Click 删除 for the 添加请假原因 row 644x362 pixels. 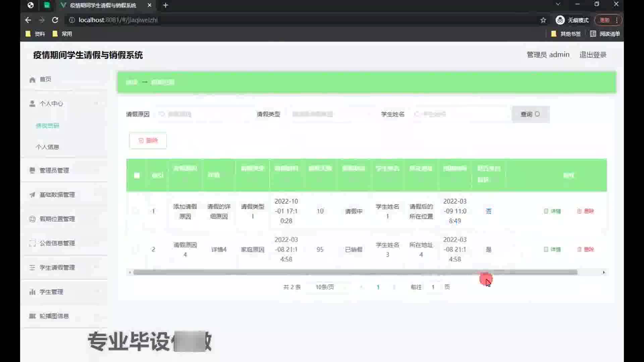585,211
